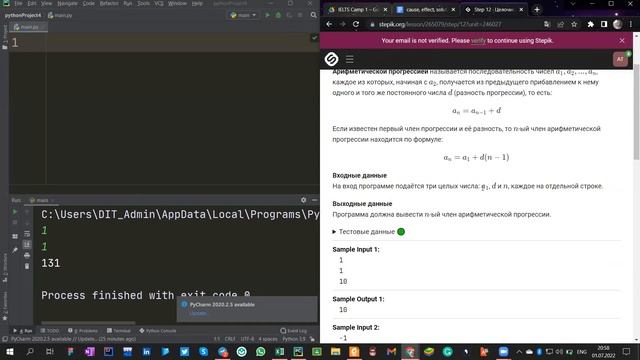
Task: Open the Stepik hamburger menu
Action: (x=349, y=59)
